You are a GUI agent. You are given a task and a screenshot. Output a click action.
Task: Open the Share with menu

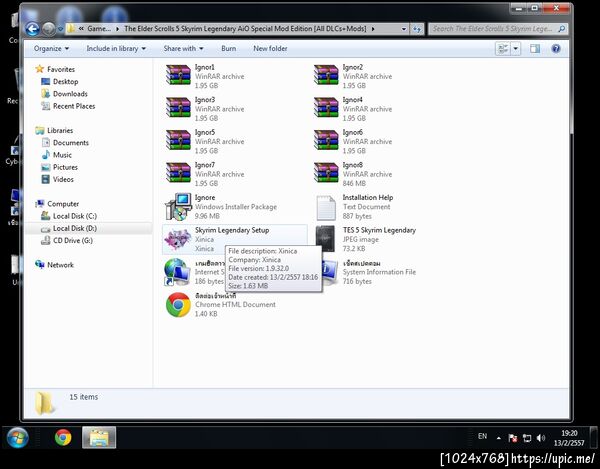pos(183,49)
